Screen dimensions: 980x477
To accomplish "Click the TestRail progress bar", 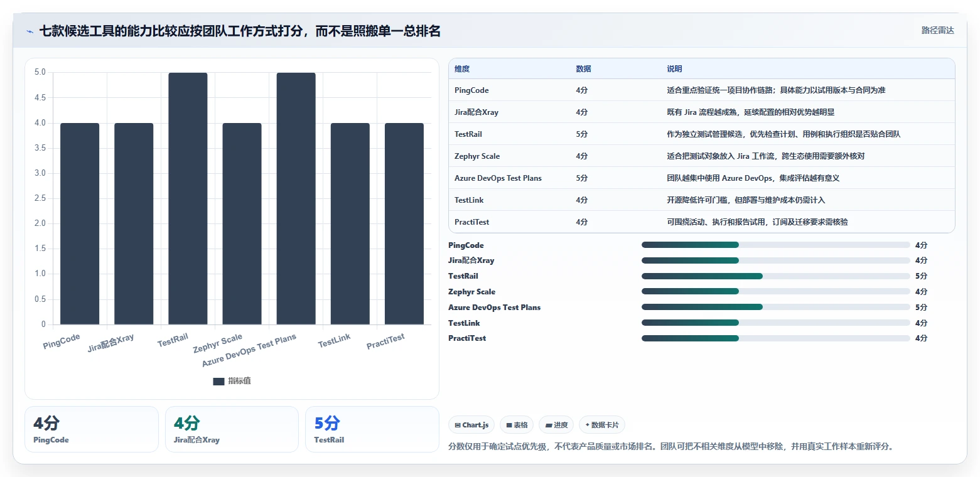I will tap(775, 276).
